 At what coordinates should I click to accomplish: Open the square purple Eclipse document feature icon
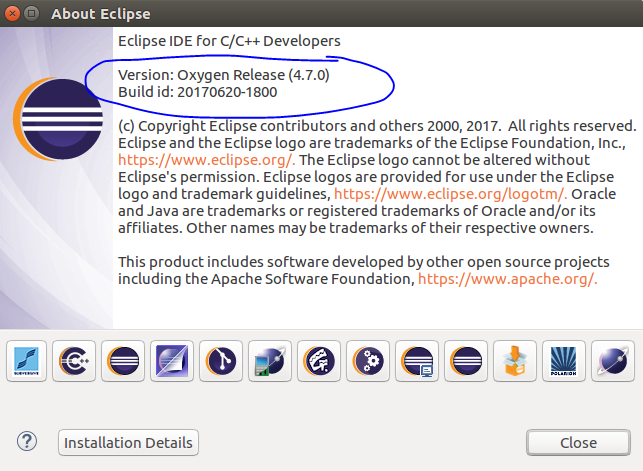[172, 361]
